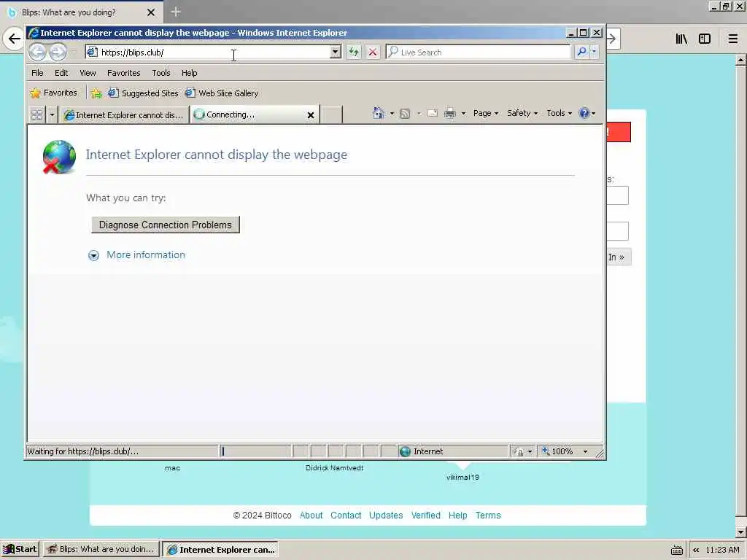Click the green refresh arrows icon
The width and height of the screenshot is (747, 560).
coord(354,52)
